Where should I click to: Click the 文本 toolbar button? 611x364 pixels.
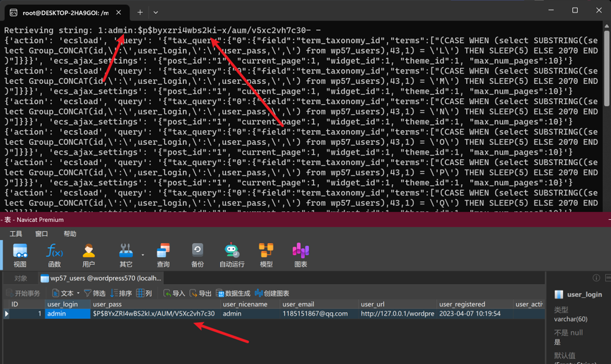(x=63, y=293)
